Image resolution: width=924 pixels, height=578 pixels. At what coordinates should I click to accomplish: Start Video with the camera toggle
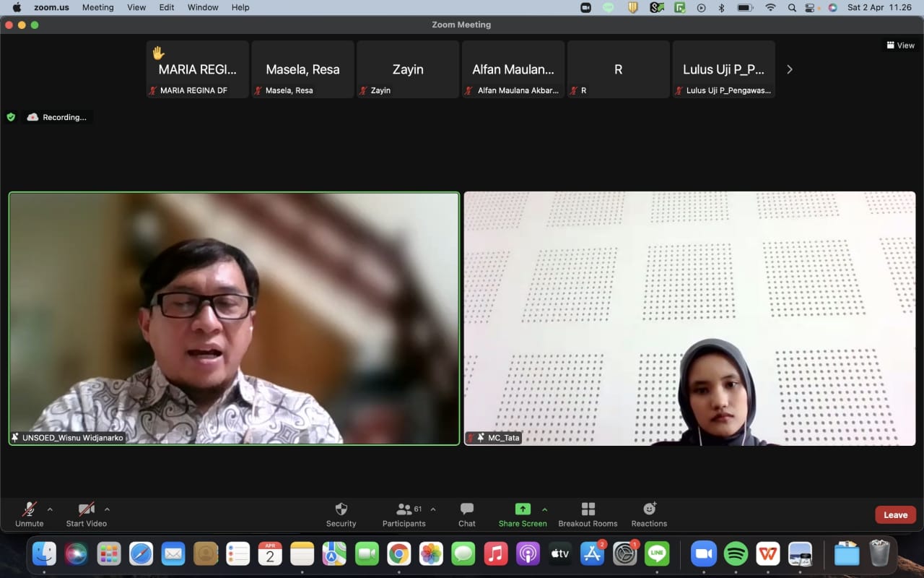click(86, 509)
